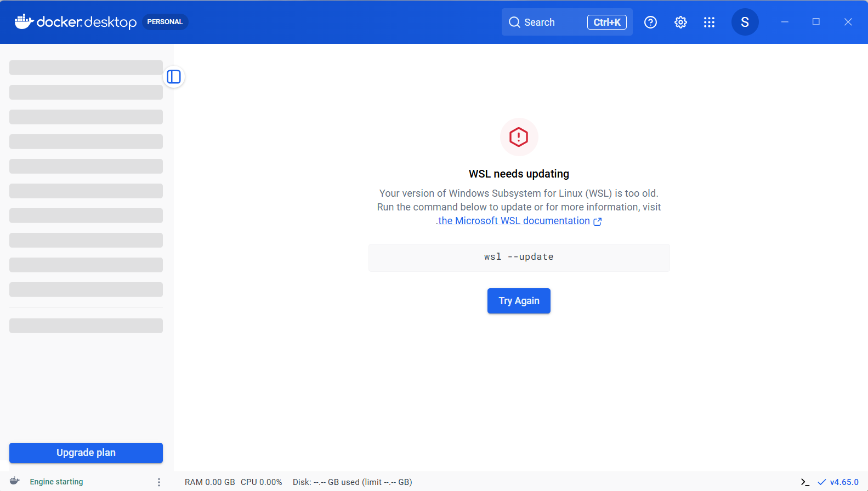Click the v4.65.0 version indicator
The width and height of the screenshot is (868, 491).
coord(843,482)
